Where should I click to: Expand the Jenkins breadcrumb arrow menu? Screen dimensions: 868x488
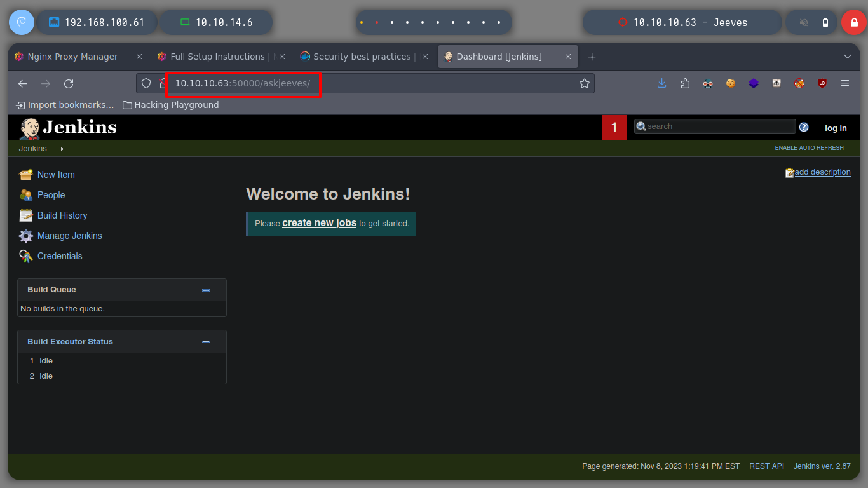[x=62, y=149]
